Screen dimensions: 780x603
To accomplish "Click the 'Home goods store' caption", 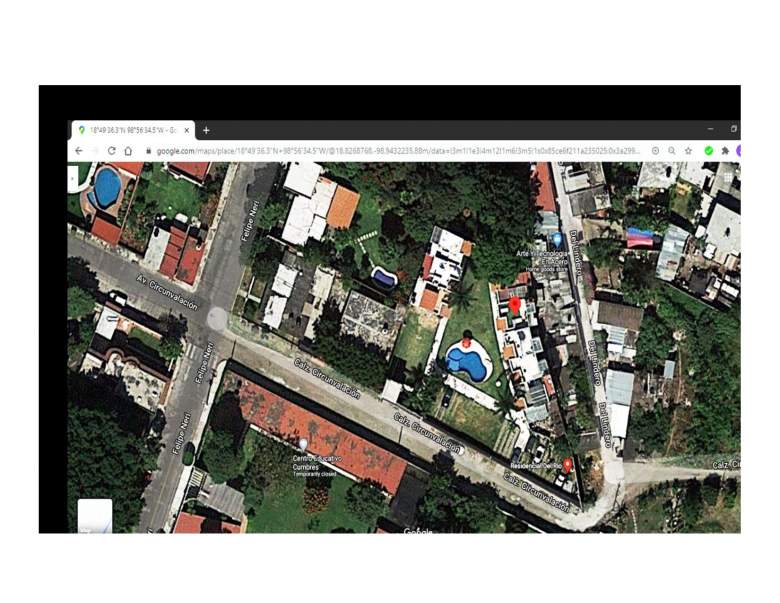I will pos(547,270).
